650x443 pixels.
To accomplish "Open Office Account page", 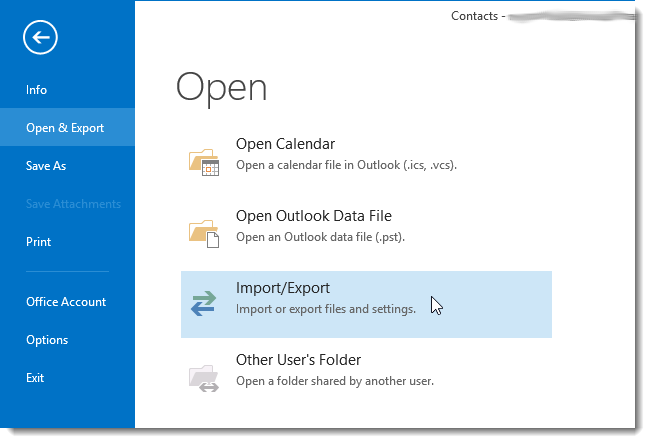I will (67, 302).
